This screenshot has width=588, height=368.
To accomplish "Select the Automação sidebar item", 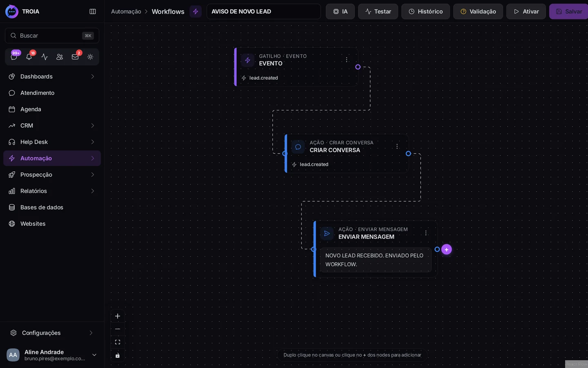I will click(x=52, y=158).
